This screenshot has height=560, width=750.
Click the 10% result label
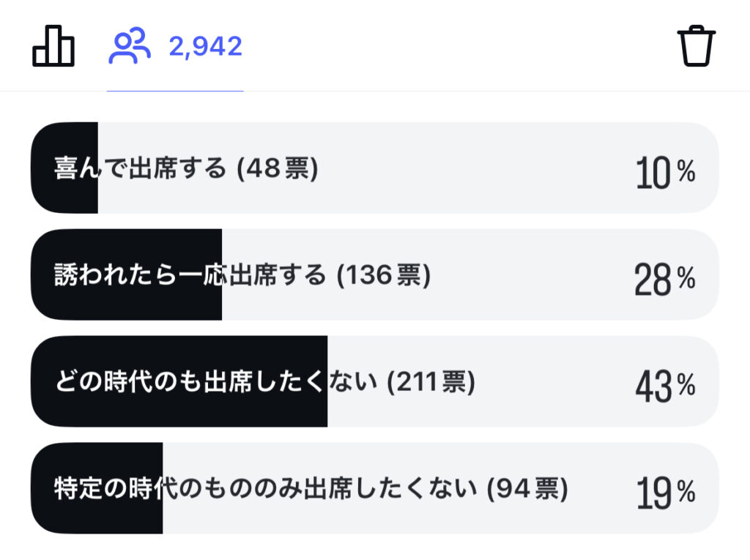pos(665,173)
